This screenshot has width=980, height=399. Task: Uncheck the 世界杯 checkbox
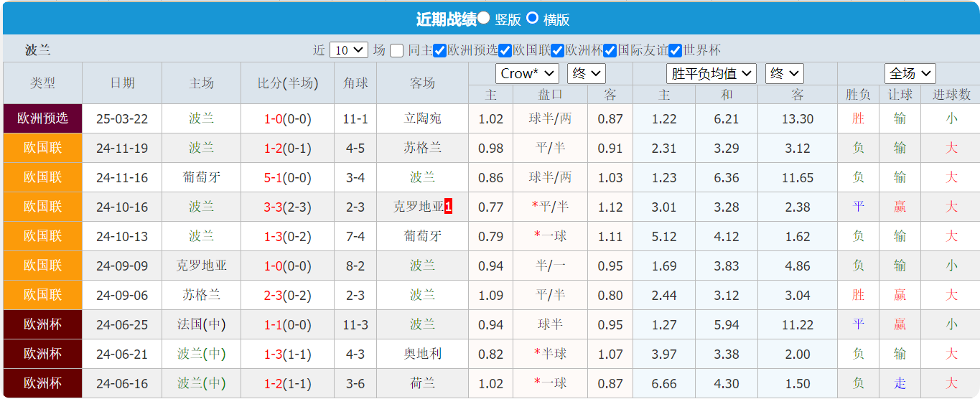coord(675,50)
